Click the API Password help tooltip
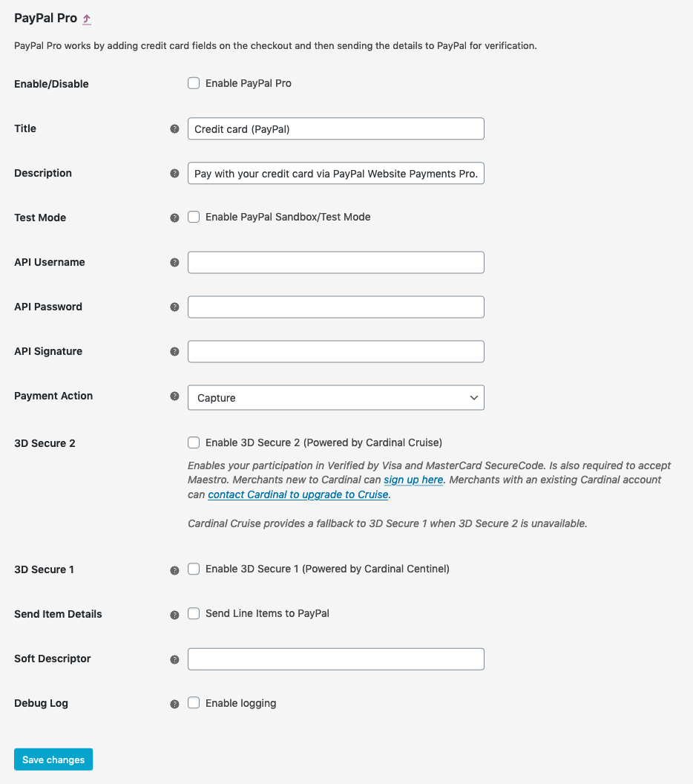This screenshot has height=784, width=693. 175,307
